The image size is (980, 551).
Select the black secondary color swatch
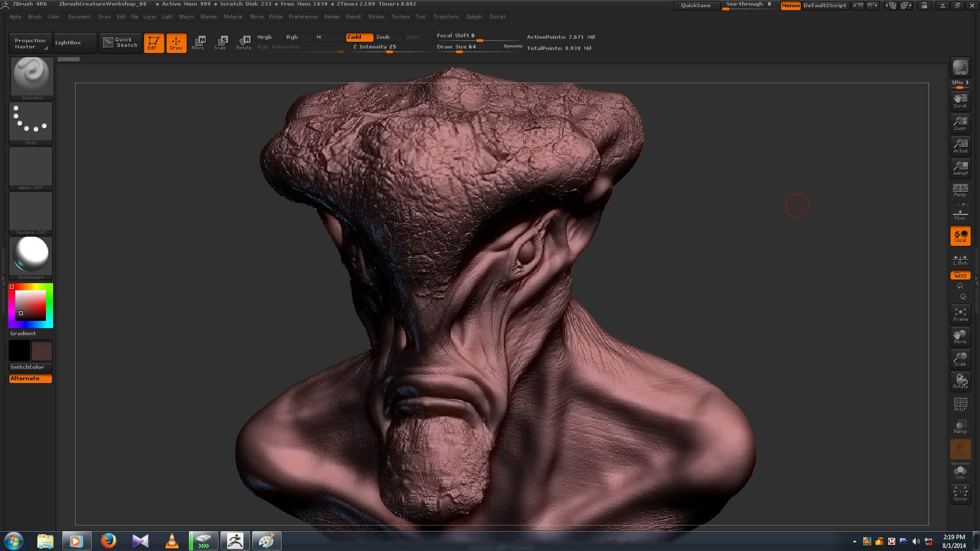19,351
